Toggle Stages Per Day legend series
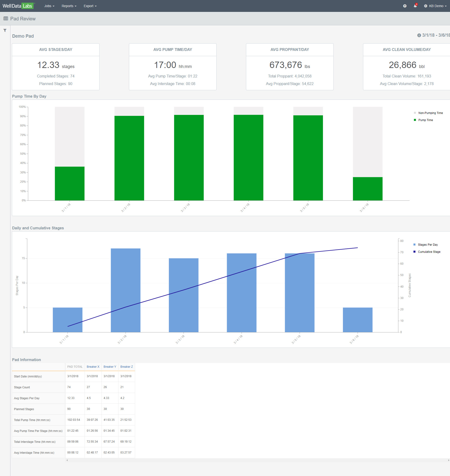 [x=426, y=245]
